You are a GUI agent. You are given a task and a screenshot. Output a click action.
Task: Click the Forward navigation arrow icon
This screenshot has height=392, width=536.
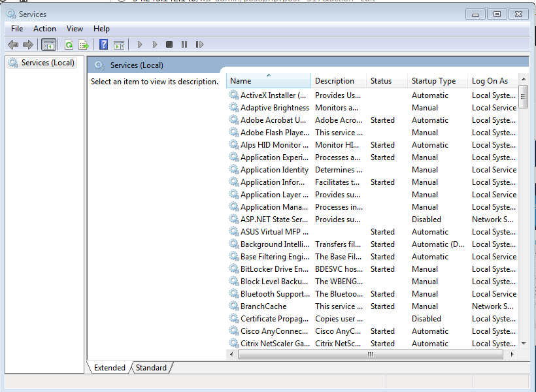click(27, 44)
